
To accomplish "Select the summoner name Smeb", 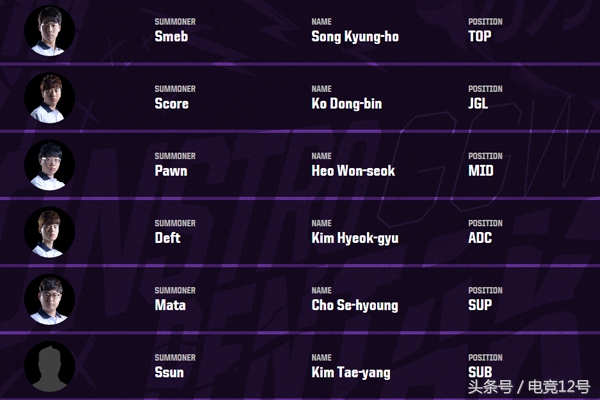I will [171, 37].
